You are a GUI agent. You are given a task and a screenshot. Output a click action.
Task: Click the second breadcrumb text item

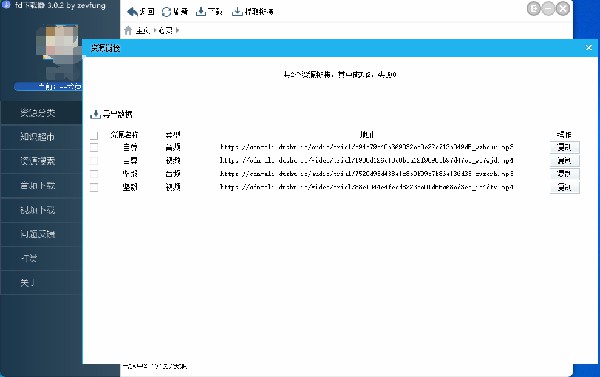pos(166,31)
